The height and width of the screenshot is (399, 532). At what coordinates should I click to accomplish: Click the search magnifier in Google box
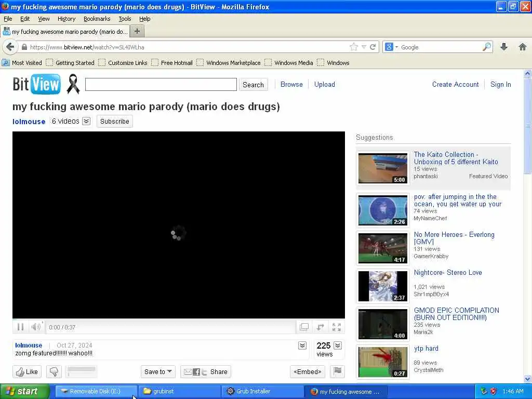(x=487, y=47)
